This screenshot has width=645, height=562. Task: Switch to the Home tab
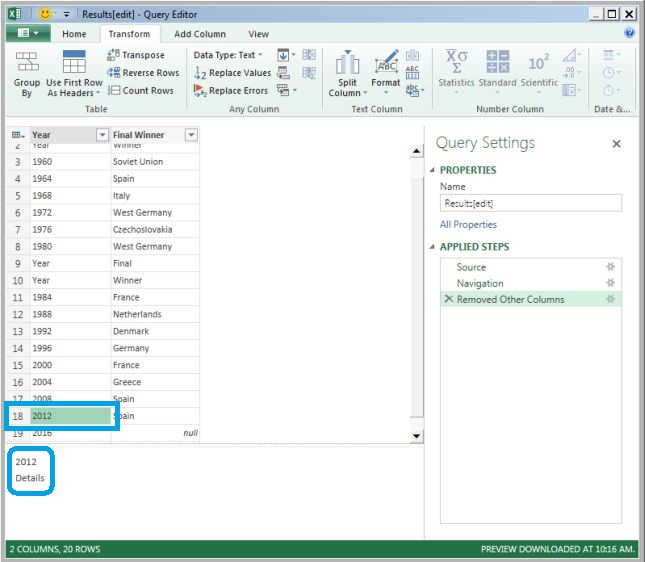coord(74,33)
